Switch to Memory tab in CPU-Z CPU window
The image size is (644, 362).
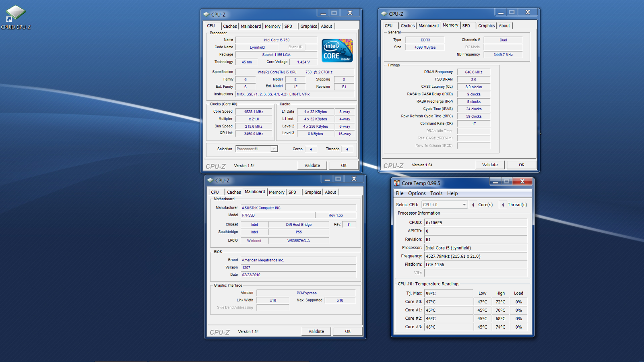tap(272, 27)
